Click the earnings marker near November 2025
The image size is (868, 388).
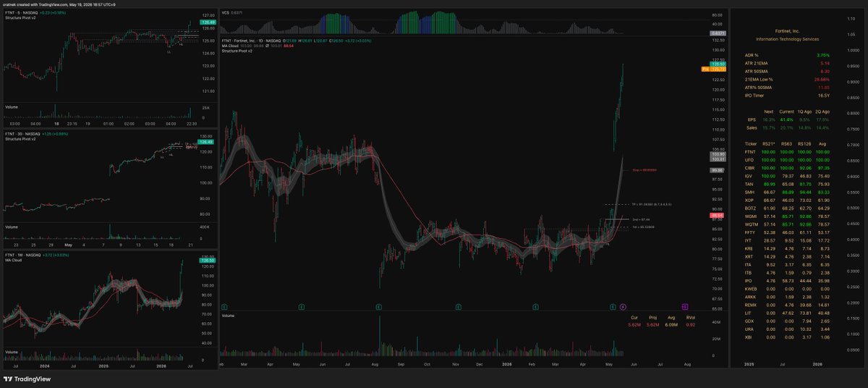[x=457, y=307]
